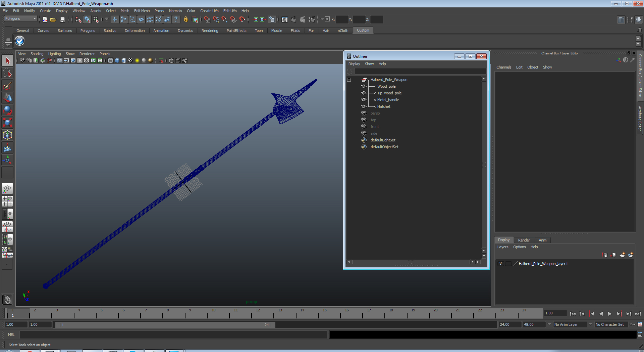The width and height of the screenshot is (644, 352).
Task: Switch to the Anim layer tab
Action: coord(542,240)
